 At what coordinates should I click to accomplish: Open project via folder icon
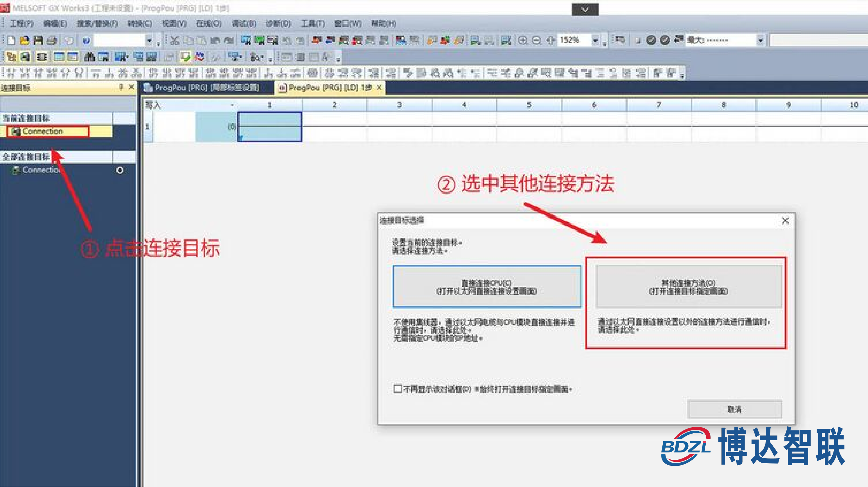tap(25, 41)
